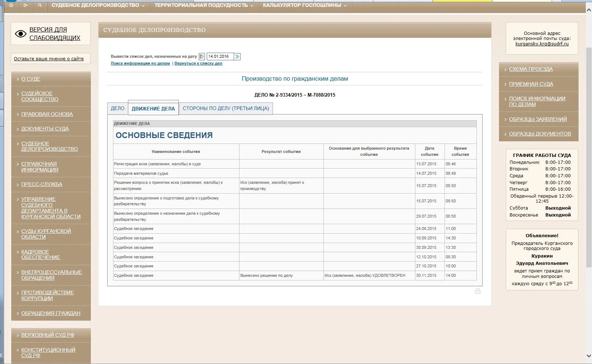This screenshot has width=592, height=364.
Task: Open Обращения граждан sidebar item
Action: (51, 313)
